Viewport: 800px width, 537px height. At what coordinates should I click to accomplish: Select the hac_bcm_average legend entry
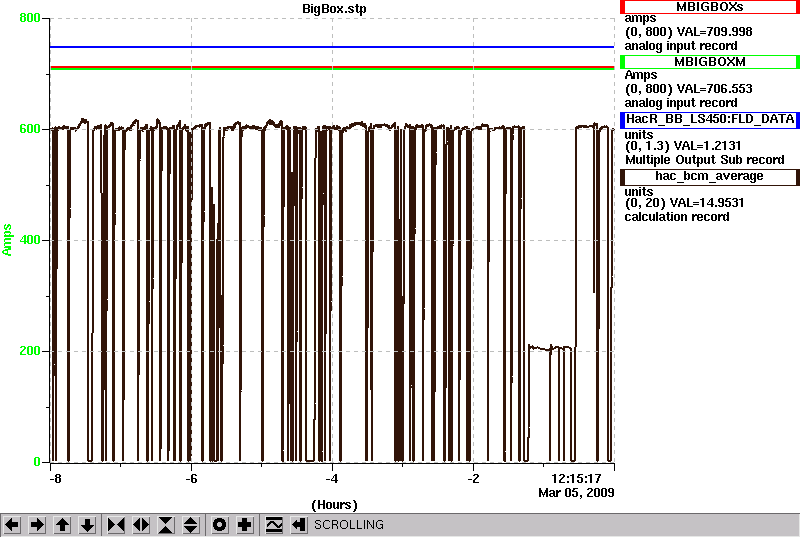710,176
